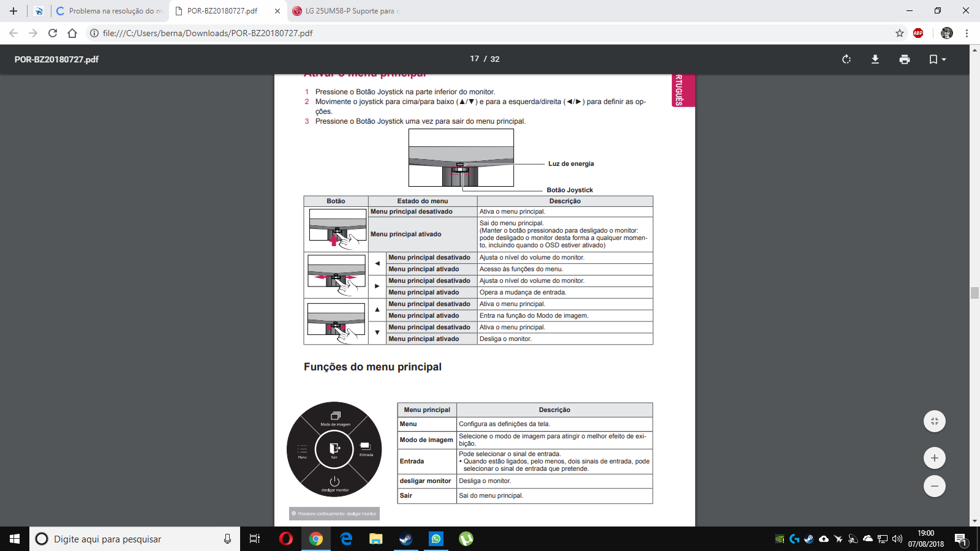Click the fit to page button
980x551 pixels.
935,421
